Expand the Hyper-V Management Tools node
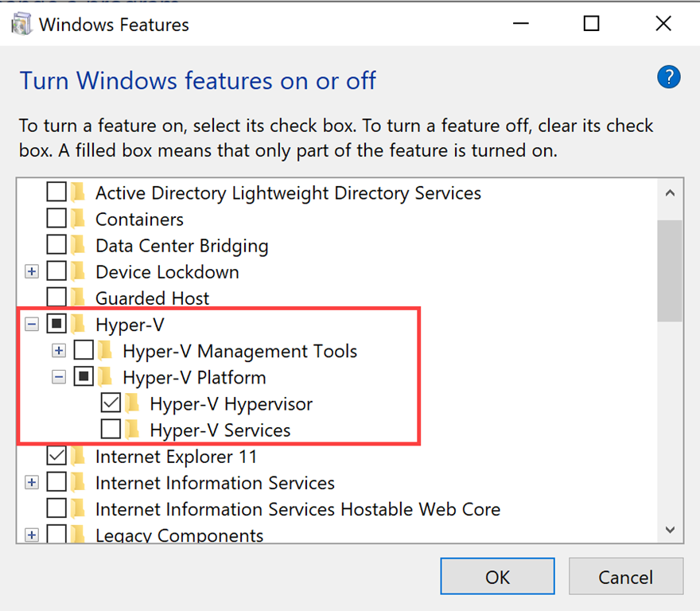Screen dimensions: 700x611 click(59, 351)
